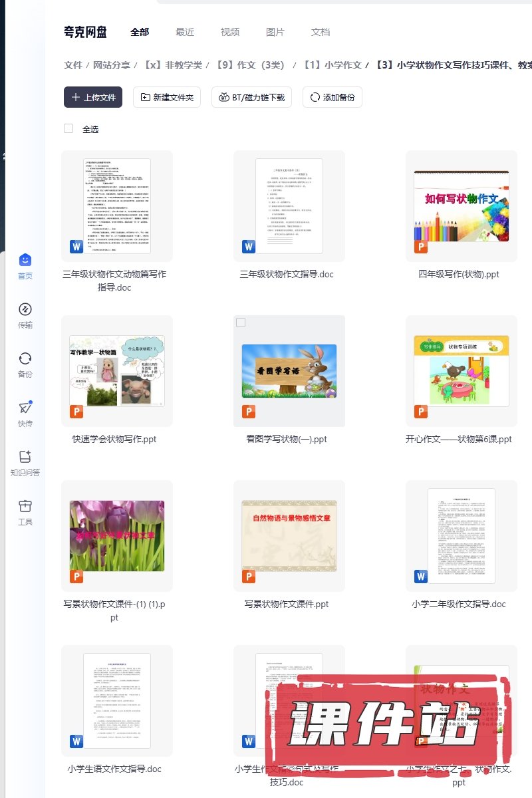Open the 传输 transfer sidebar icon

tap(25, 310)
